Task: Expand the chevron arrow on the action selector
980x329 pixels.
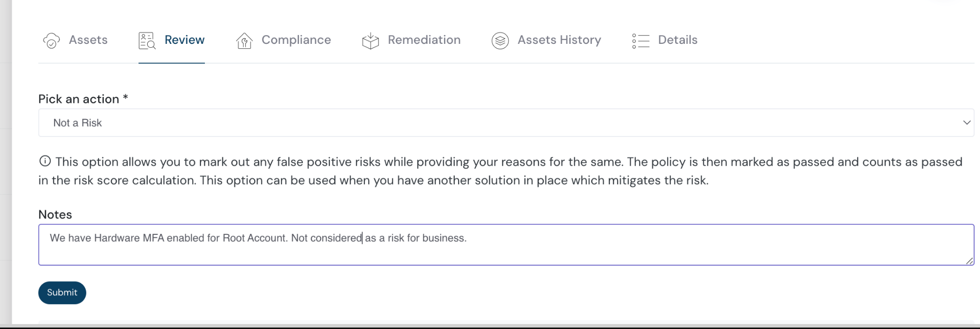Action: click(x=966, y=123)
